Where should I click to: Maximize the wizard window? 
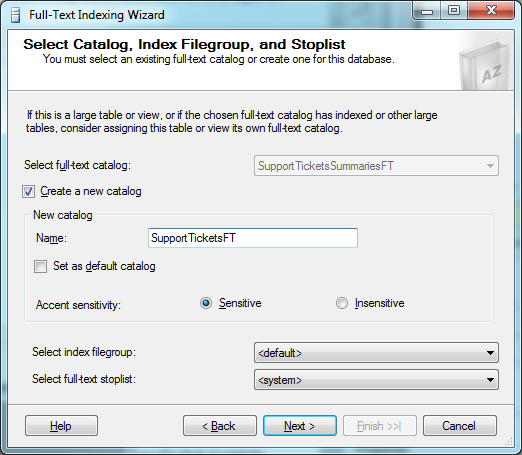[454, 11]
